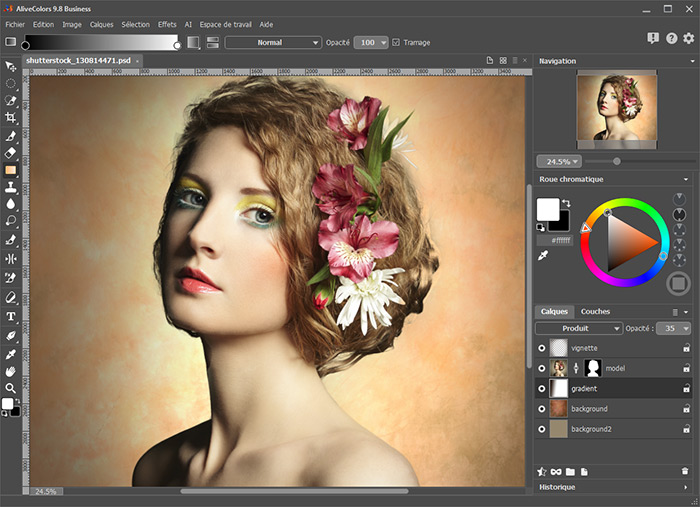
Task: Collapse the Navigation panel arrow
Action: [x=692, y=61]
